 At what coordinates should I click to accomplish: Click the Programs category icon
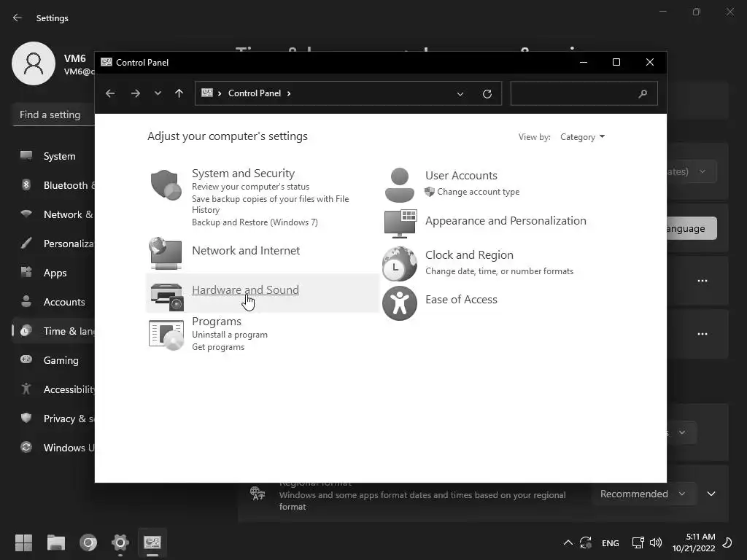tap(166, 335)
